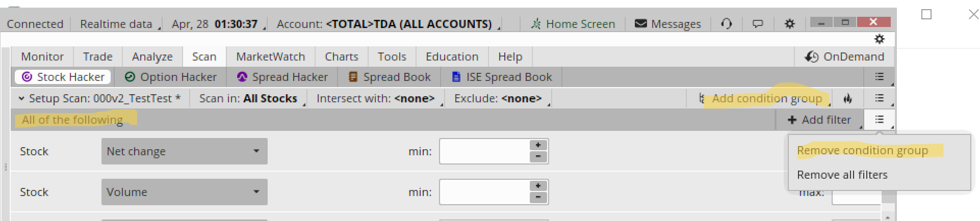Screen dimensions: 980x221
Task: Increment the Net change min value
Action: tap(538, 145)
